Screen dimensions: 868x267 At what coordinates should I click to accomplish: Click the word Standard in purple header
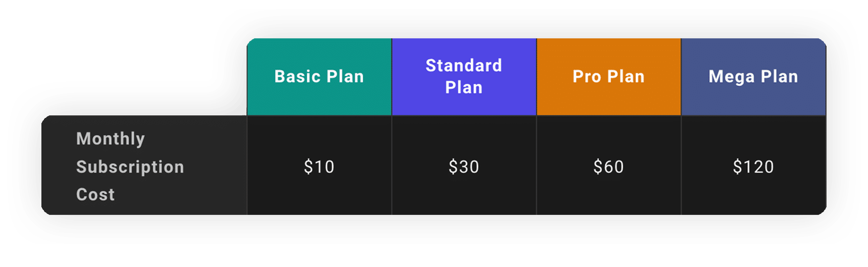tap(464, 65)
